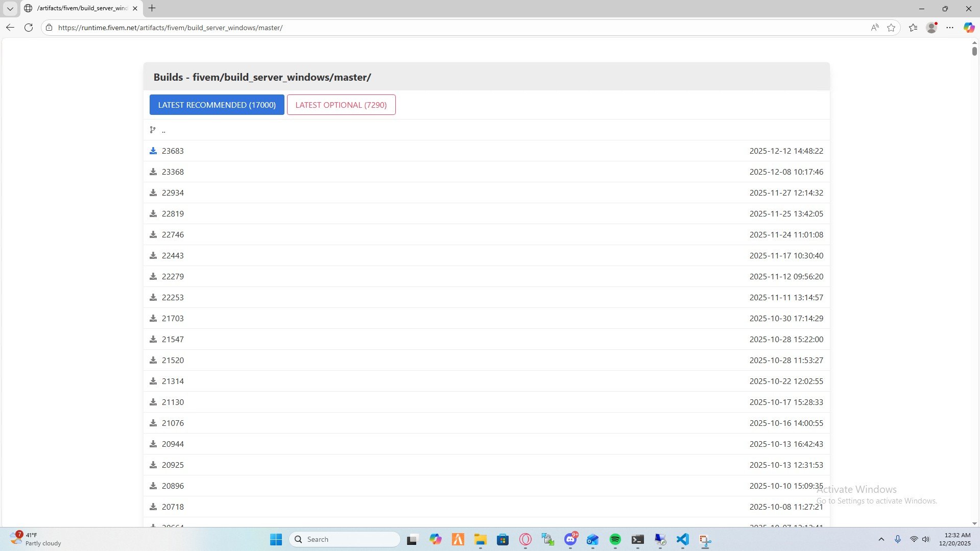Open Snipping Tool in the taskbar
980x551 pixels.
pyautogui.click(x=705, y=540)
